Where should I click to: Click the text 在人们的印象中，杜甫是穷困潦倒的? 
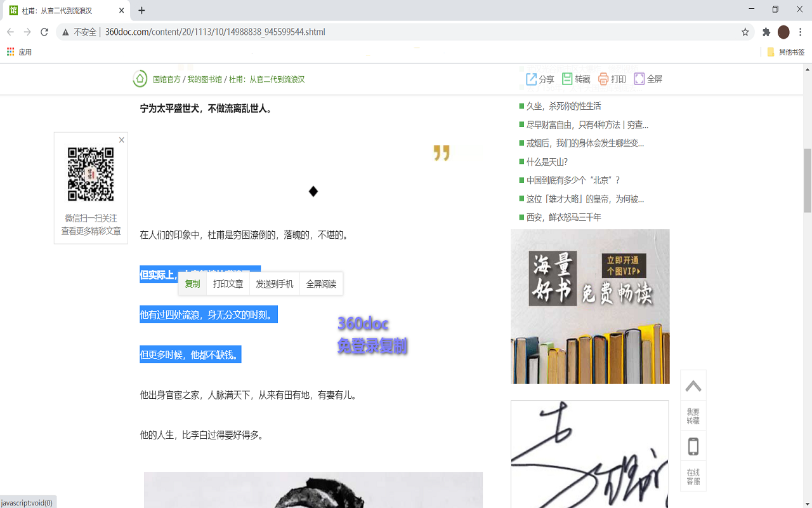pyautogui.click(x=244, y=235)
